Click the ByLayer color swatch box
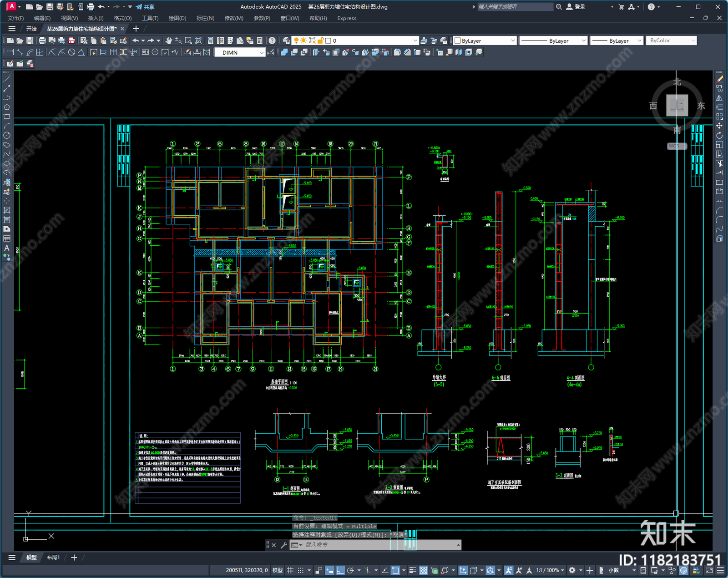 pos(458,41)
